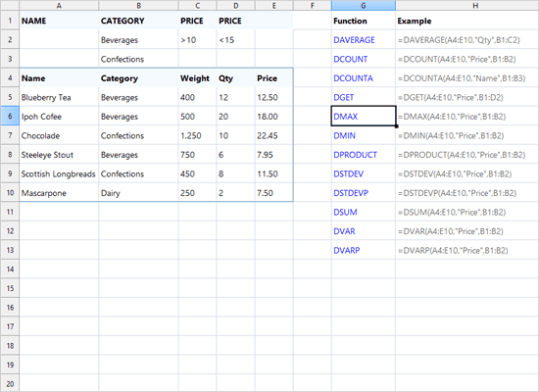Click the DVARP function link
Screen dimensions: 539x392
click(347, 250)
